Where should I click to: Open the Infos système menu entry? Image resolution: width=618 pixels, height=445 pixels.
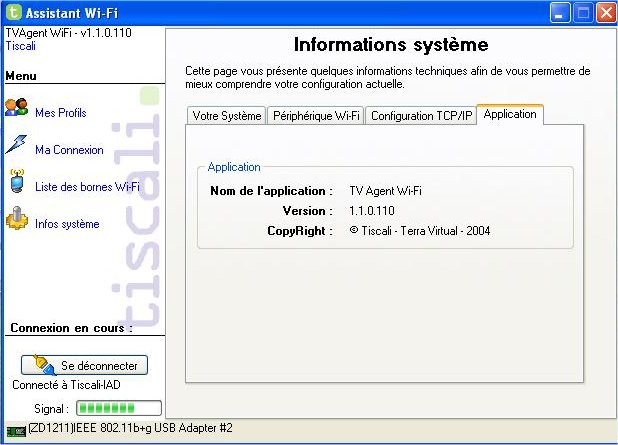tap(67, 224)
